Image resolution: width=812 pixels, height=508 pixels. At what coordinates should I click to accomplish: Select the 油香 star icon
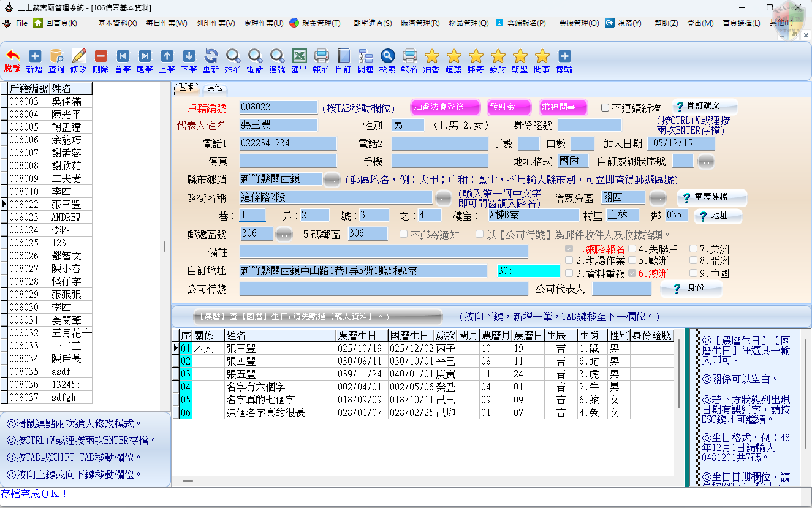(431, 57)
